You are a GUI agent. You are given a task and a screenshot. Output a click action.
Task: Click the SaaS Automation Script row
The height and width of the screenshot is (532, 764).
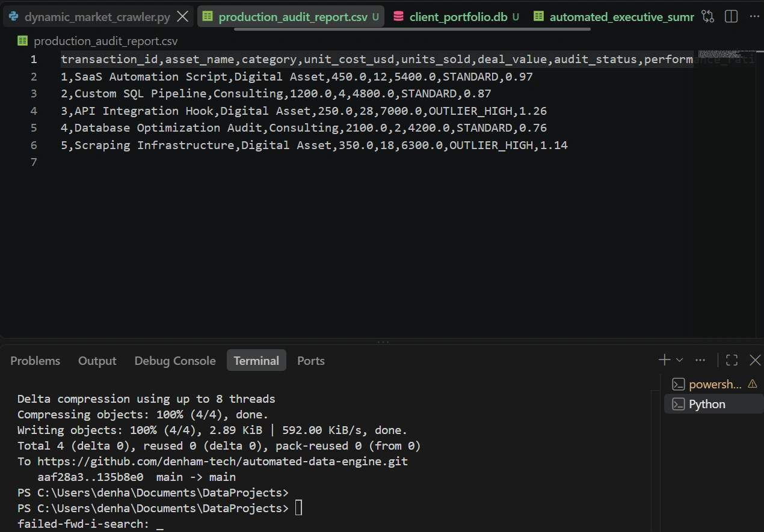tap(297, 77)
